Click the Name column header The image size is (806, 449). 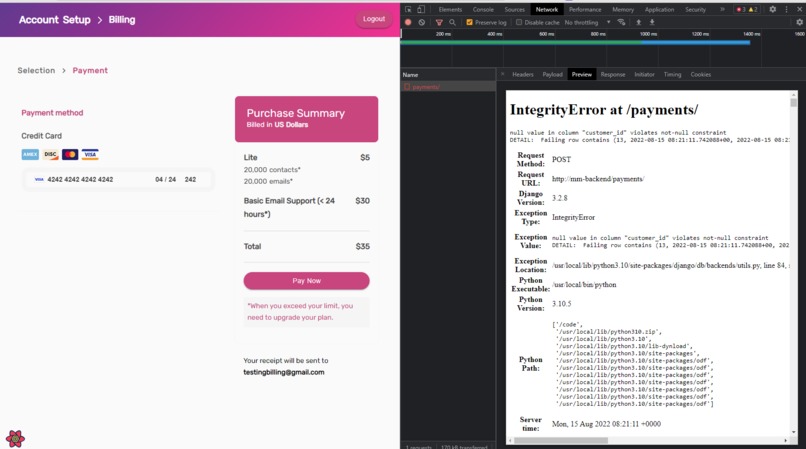coord(448,75)
